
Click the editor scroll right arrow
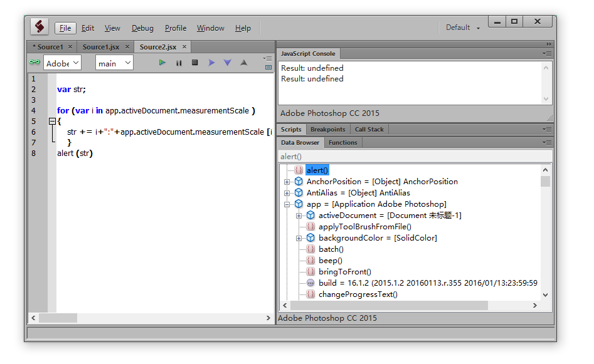coord(268,318)
